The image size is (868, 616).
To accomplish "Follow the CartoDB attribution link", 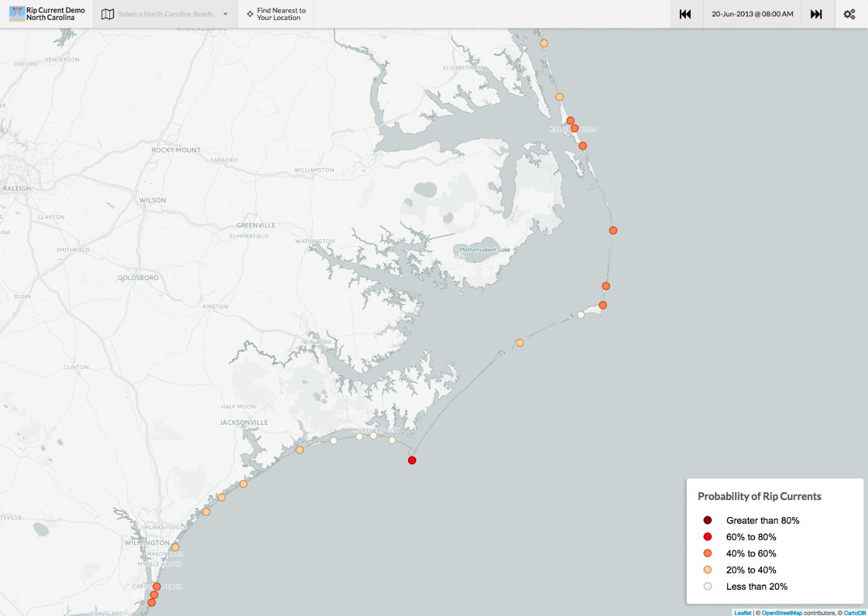I will click(x=855, y=612).
